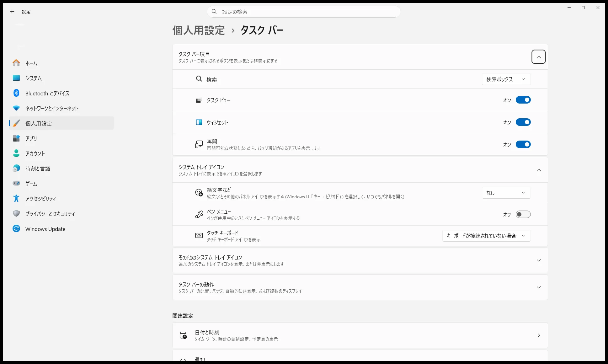Click the Bluetooth icon in sidebar
The height and width of the screenshot is (364, 608).
(16, 93)
